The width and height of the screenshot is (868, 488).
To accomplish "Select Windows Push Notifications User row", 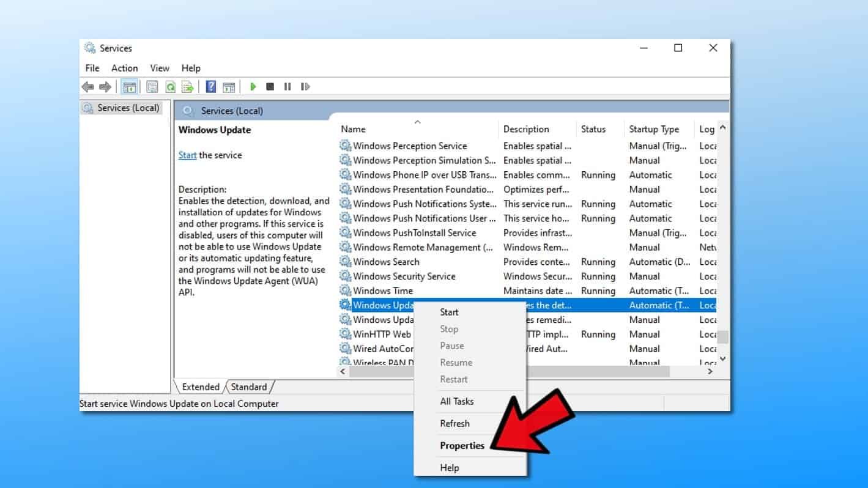I will pos(527,218).
